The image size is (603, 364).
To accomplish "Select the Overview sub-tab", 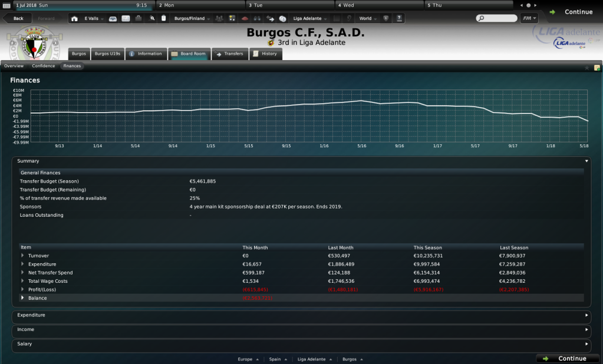I will pos(14,66).
